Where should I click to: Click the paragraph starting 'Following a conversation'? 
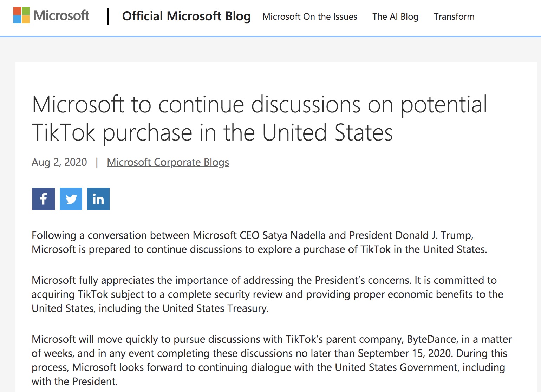259,242
